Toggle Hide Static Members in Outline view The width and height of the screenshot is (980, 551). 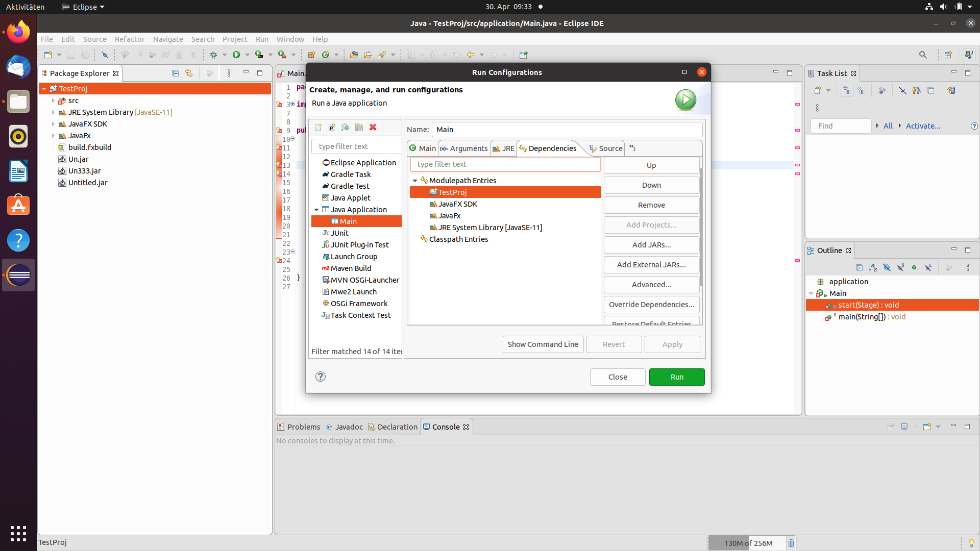point(901,268)
